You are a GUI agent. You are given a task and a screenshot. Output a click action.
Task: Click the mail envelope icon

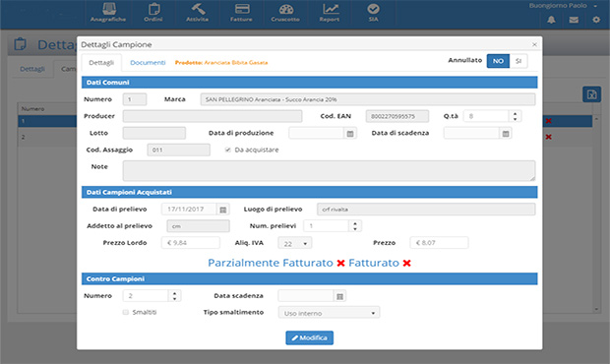pos(574,20)
